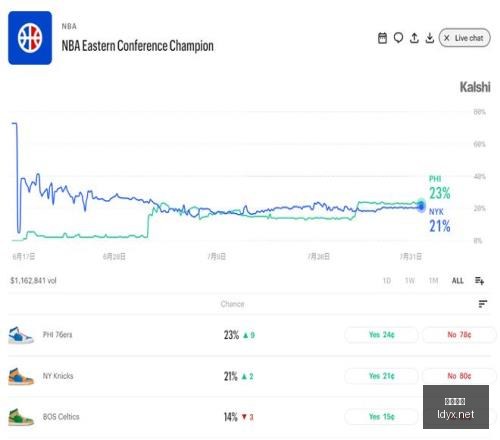This screenshot has height=440, width=500.
Task: Open comments via speech bubble icon
Action: click(x=398, y=38)
